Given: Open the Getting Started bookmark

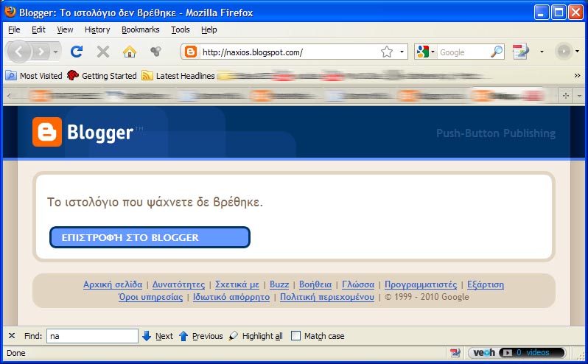Looking at the screenshot, I should pyautogui.click(x=102, y=76).
